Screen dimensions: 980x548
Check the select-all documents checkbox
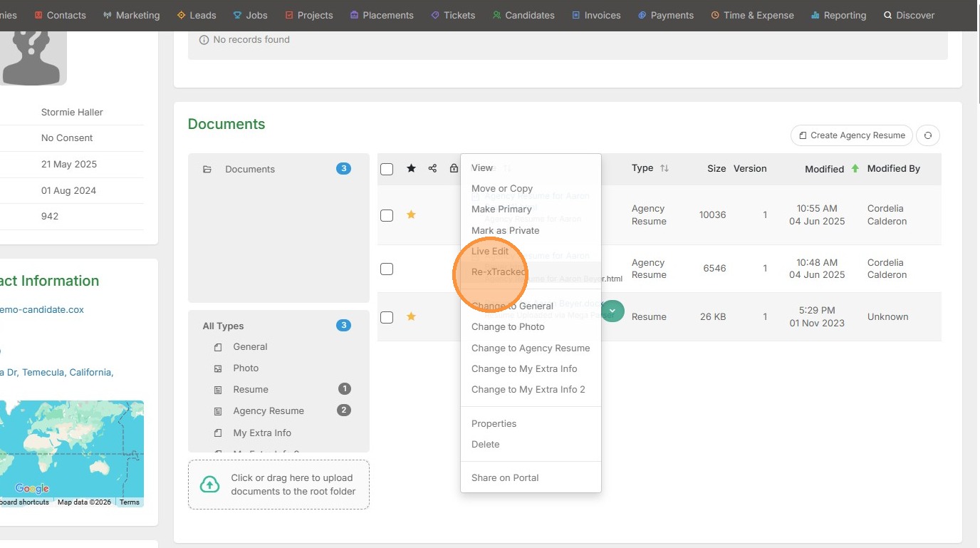(387, 169)
